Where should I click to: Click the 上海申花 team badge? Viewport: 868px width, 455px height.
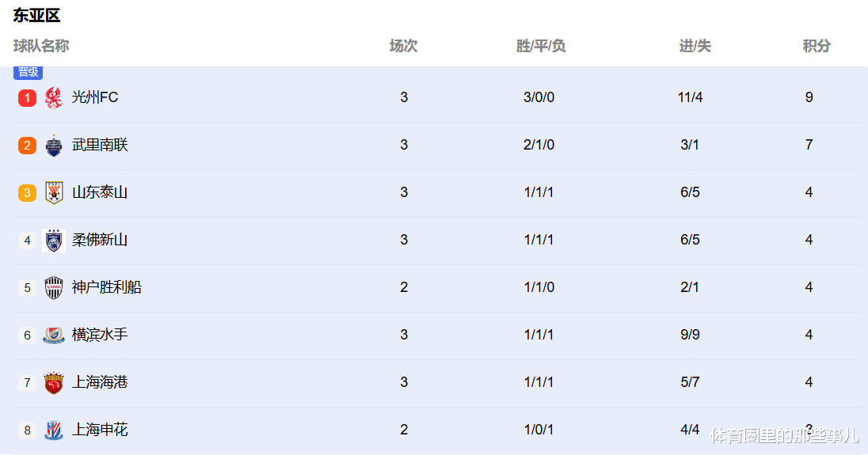coord(54,430)
